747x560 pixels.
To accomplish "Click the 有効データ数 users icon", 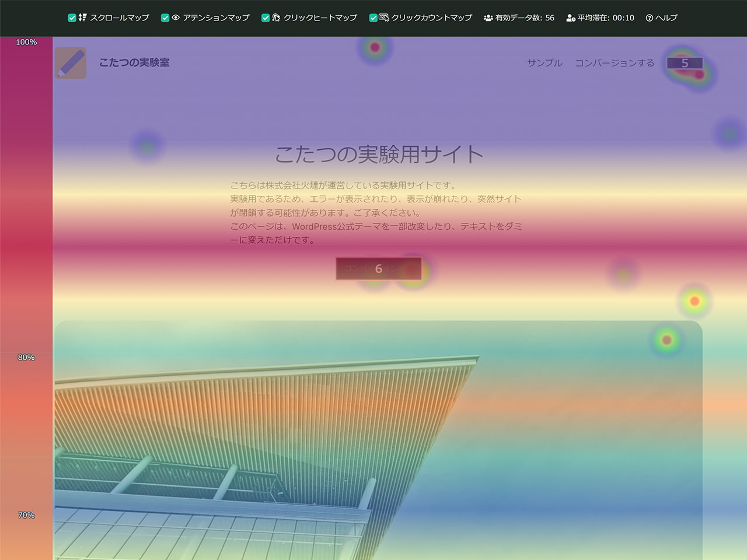I will pos(488,18).
